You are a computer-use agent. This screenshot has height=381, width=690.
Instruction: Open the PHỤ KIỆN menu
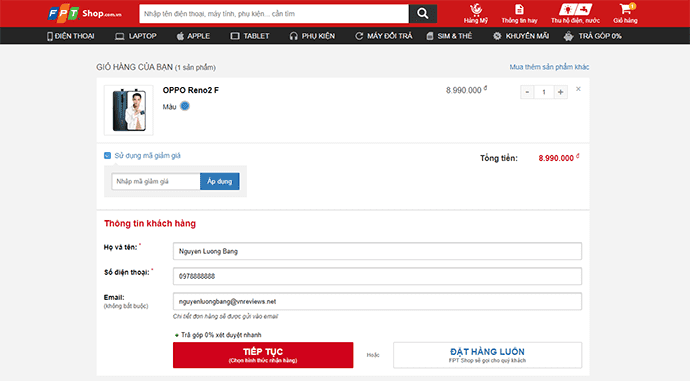pos(312,36)
